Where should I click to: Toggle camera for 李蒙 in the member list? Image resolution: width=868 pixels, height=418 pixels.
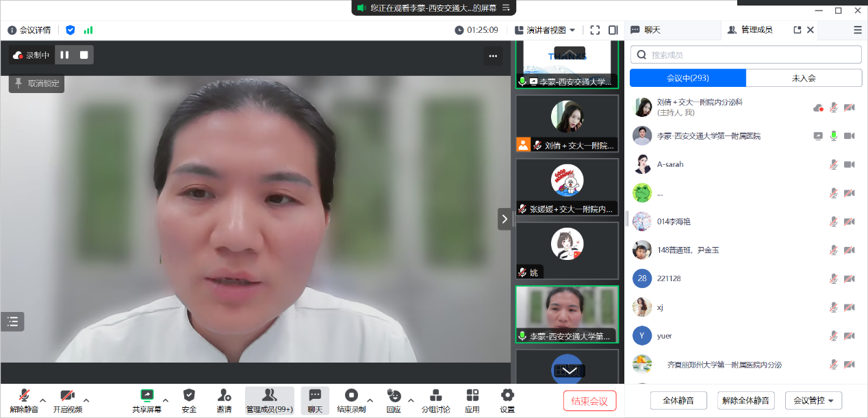point(850,136)
